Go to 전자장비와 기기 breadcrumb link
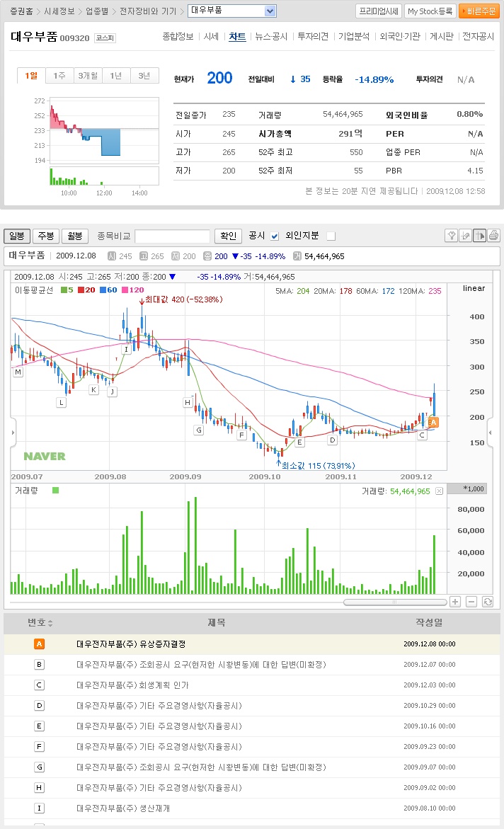The height and width of the screenshot is (829, 504). click(x=148, y=11)
